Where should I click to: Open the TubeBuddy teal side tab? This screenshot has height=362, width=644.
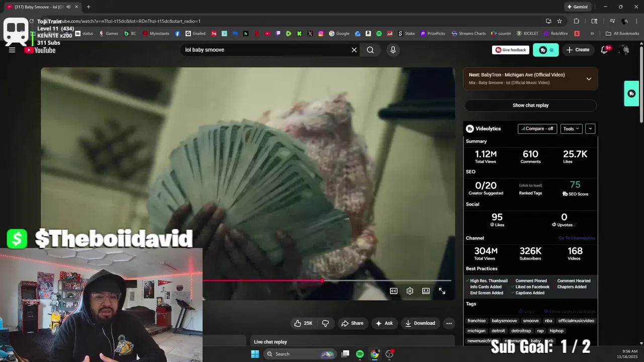pos(631,94)
